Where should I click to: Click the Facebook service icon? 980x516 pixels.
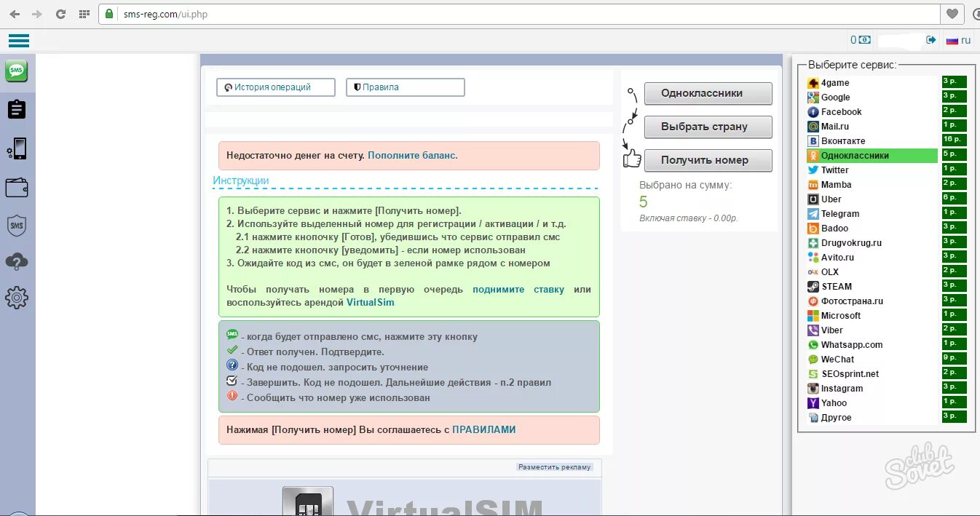click(813, 112)
